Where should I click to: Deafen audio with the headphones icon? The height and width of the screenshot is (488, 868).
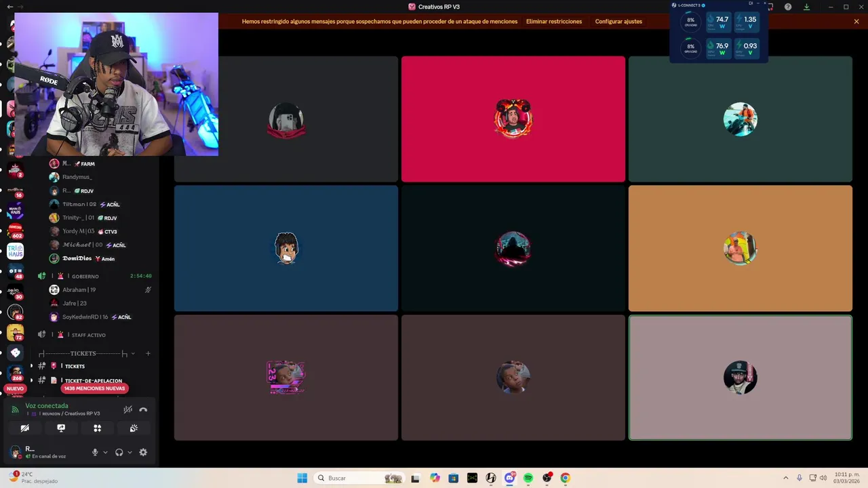pyautogui.click(x=119, y=452)
